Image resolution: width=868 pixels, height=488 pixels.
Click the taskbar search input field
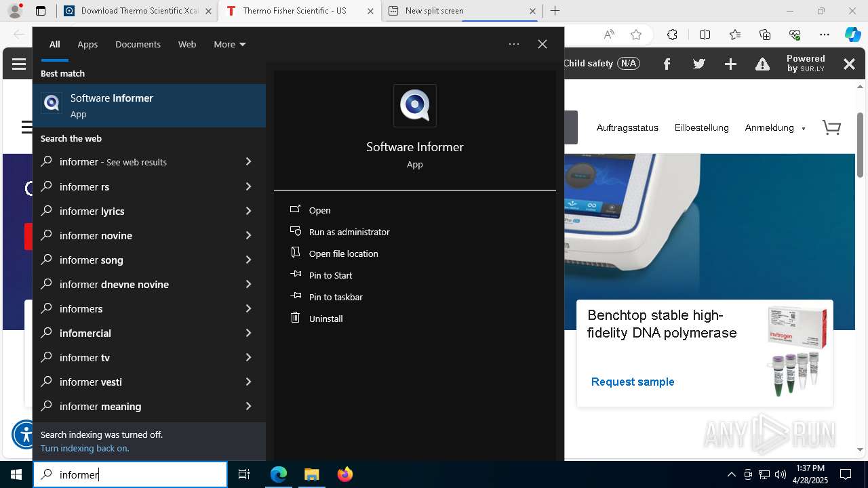[130, 474]
